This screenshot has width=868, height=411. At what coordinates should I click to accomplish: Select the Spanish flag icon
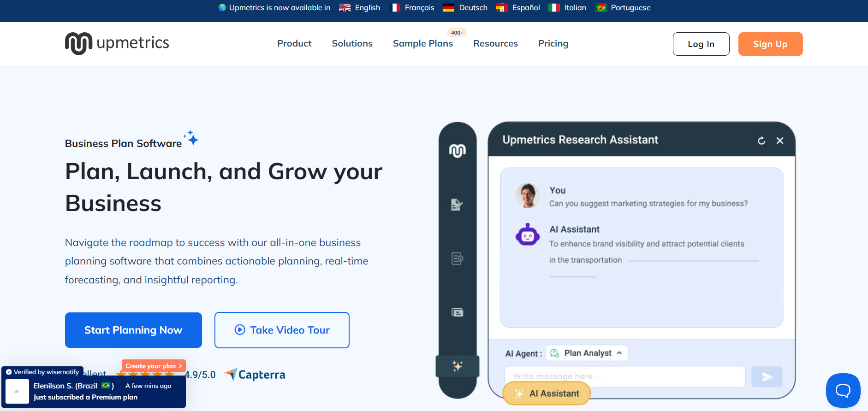pyautogui.click(x=501, y=8)
